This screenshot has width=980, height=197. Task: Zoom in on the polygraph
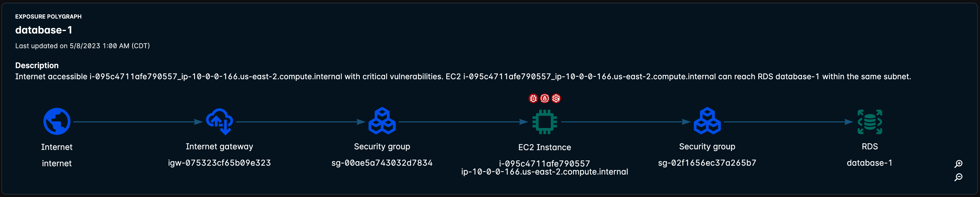pos(958,163)
